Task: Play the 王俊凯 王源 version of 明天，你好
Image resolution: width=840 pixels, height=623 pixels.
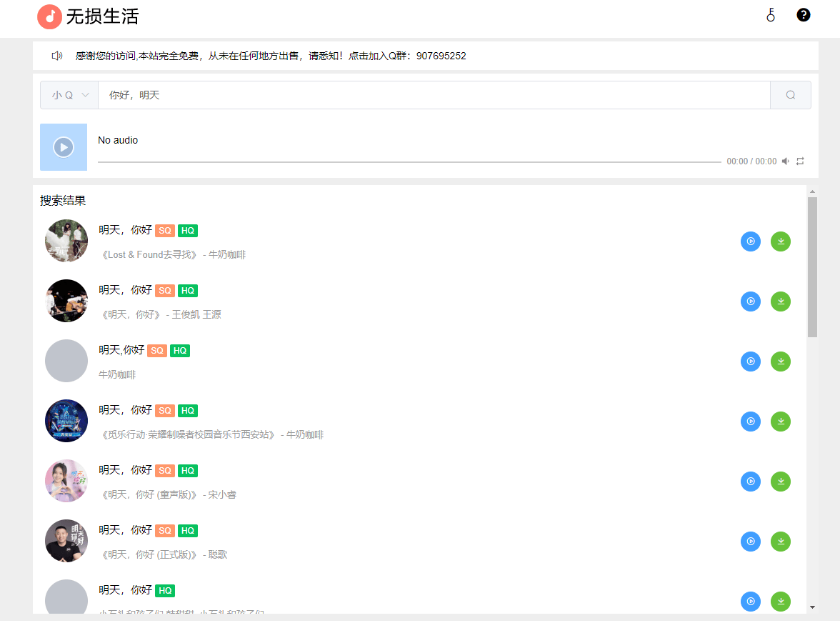Action: pos(750,301)
